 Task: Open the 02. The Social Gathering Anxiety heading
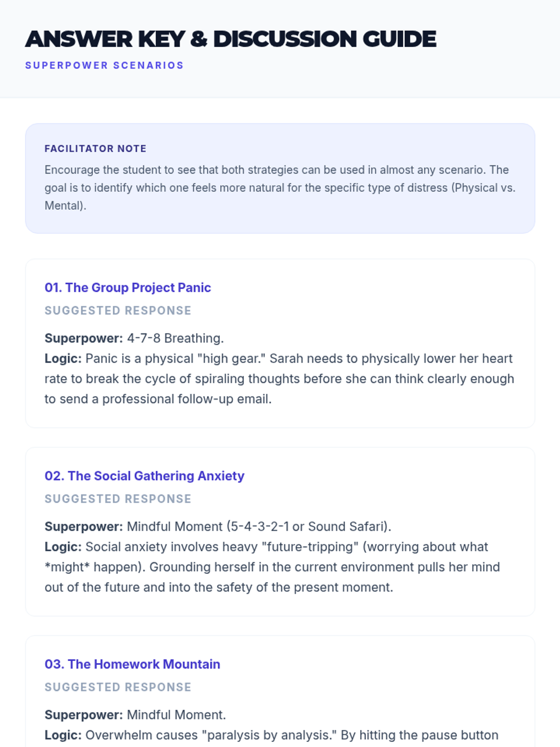click(x=145, y=476)
